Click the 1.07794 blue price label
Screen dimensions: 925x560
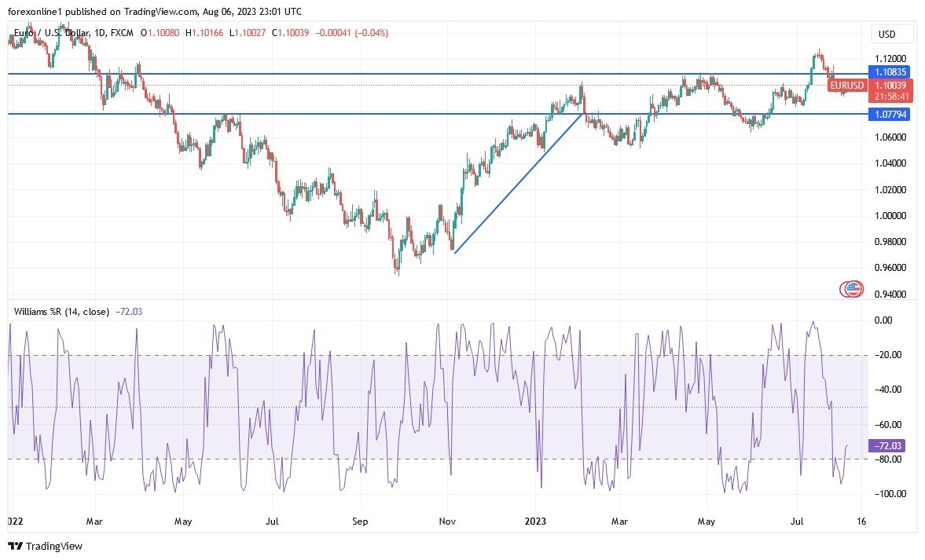(x=890, y=114)
